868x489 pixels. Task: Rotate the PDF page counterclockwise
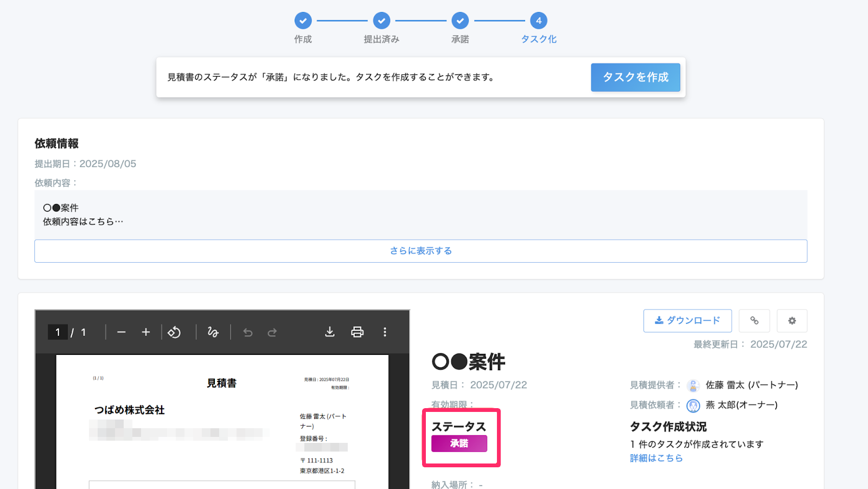(174, 332)
